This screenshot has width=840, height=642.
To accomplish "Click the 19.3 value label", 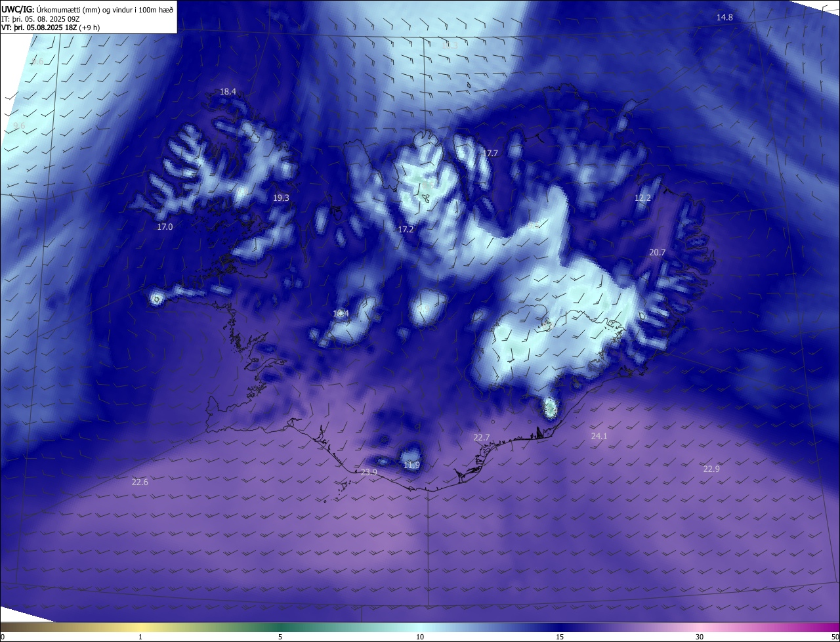I will (281, 198).
